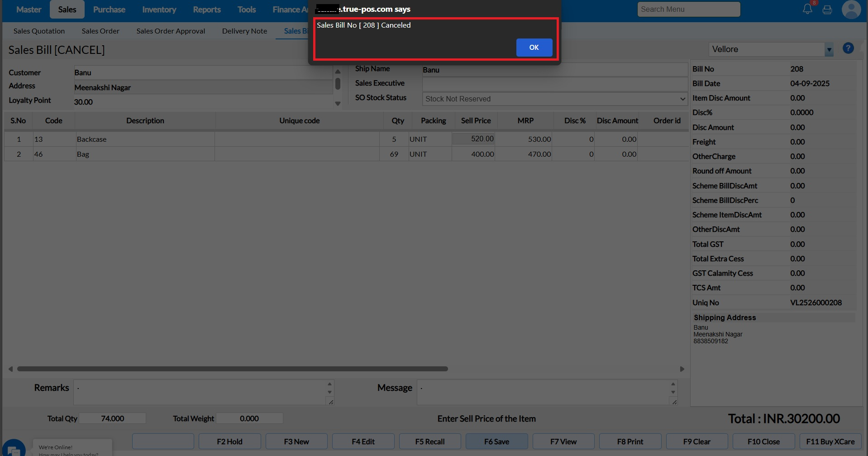Click the Backcase Sell Price cell 520.00
Image resolution: width=868 pixels, height=456 pixels.
[x=473, y=139]
